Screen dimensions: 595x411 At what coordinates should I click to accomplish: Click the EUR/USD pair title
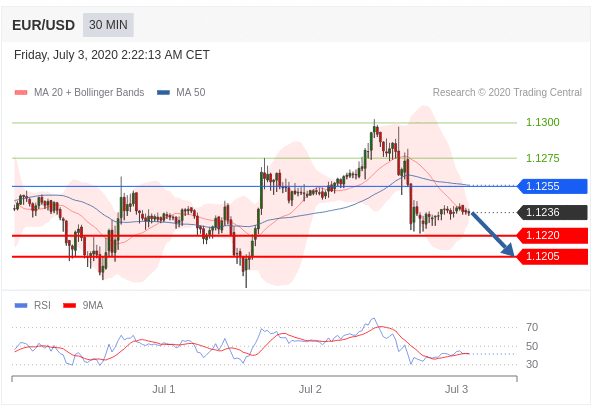(43, 25)
